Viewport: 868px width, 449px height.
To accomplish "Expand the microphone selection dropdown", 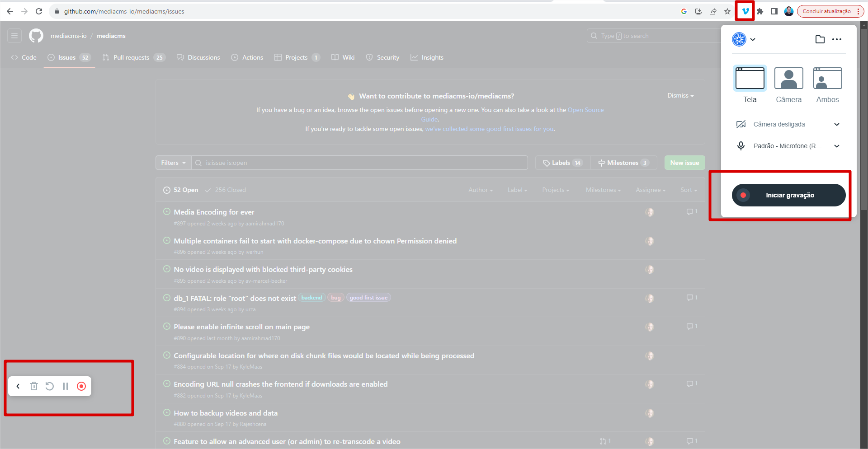I will (x=837, y=145).
